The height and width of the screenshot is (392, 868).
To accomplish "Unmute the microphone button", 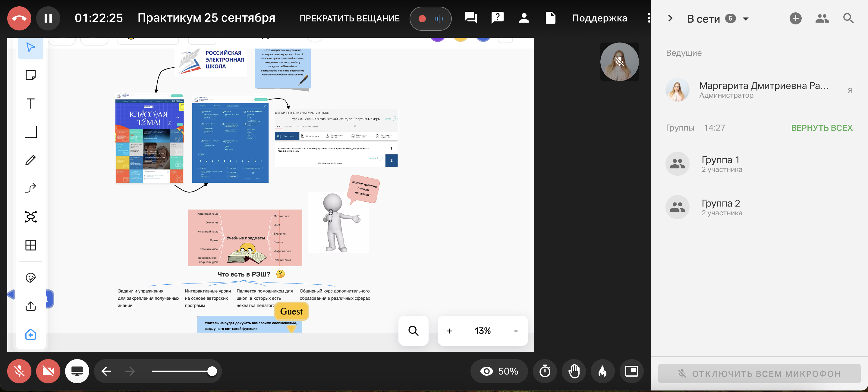I will pos(19,371).
